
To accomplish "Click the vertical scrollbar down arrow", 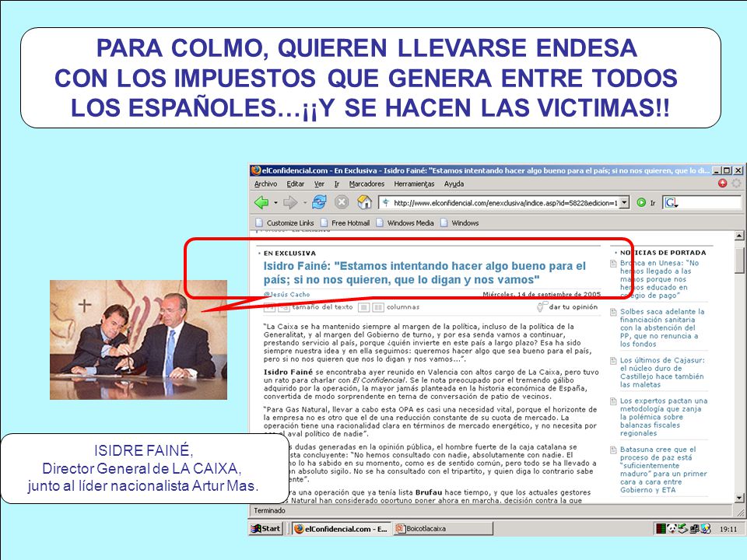I will click(739, 499).
